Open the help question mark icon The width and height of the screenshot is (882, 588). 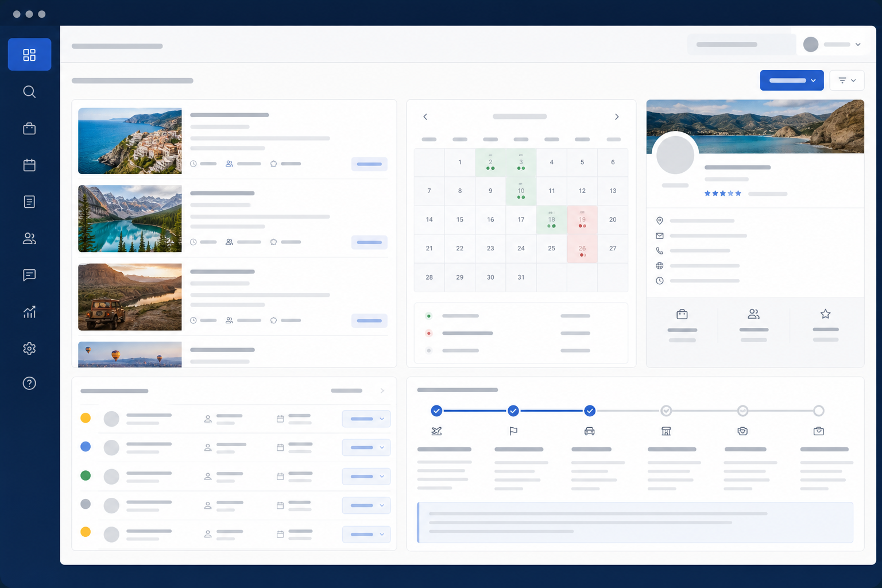pyautogui.click(x=29, y=384)
